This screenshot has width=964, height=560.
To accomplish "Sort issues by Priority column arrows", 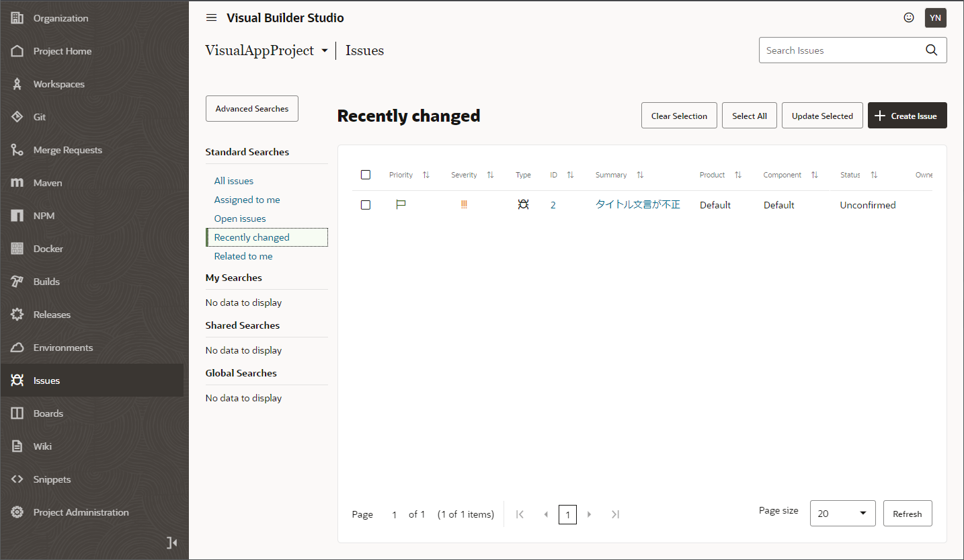I will click(426, 175).
